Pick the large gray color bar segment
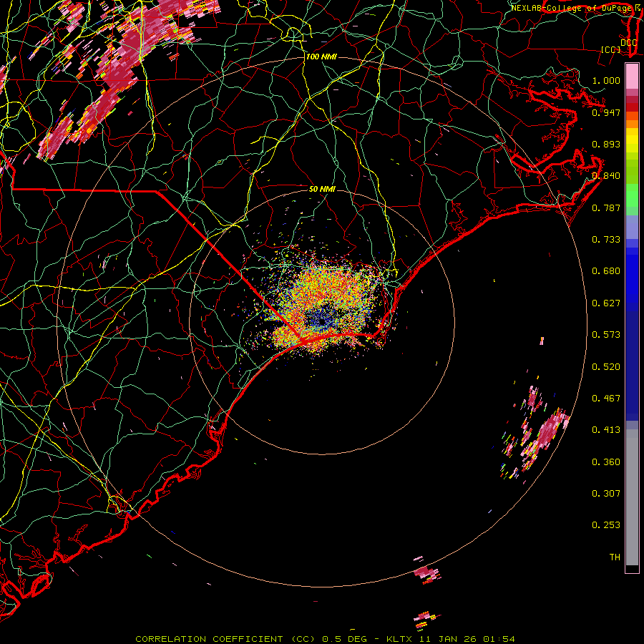644x644 pixels. click(632, 497)
